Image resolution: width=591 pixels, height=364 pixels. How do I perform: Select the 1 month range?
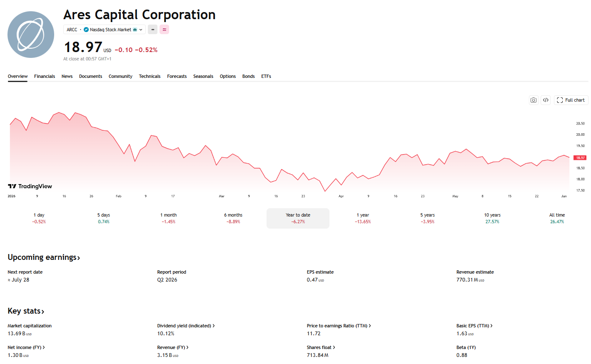[169, 218]
